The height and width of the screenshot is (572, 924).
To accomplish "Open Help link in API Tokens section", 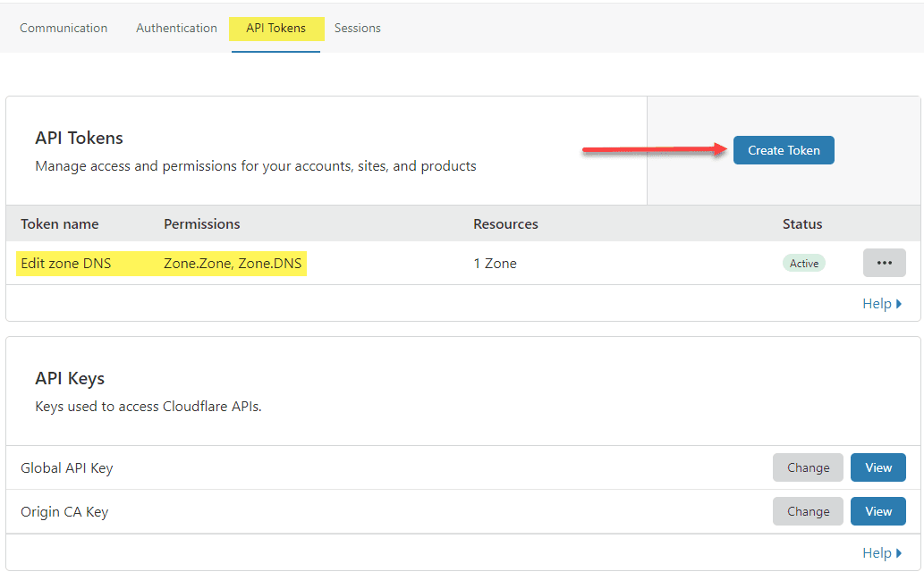I will pyautogui.click(x=881, y=304).
